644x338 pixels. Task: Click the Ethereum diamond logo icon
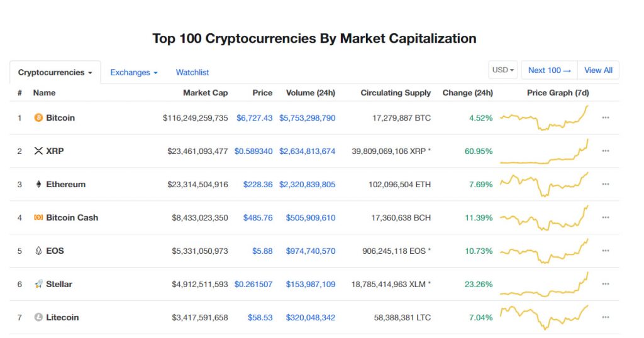(38, 184)
